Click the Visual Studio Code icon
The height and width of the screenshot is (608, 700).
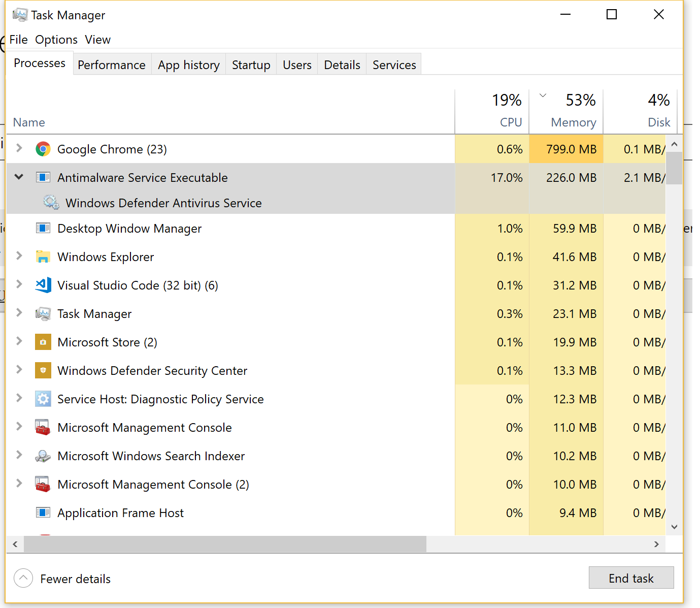pos(43,285)
